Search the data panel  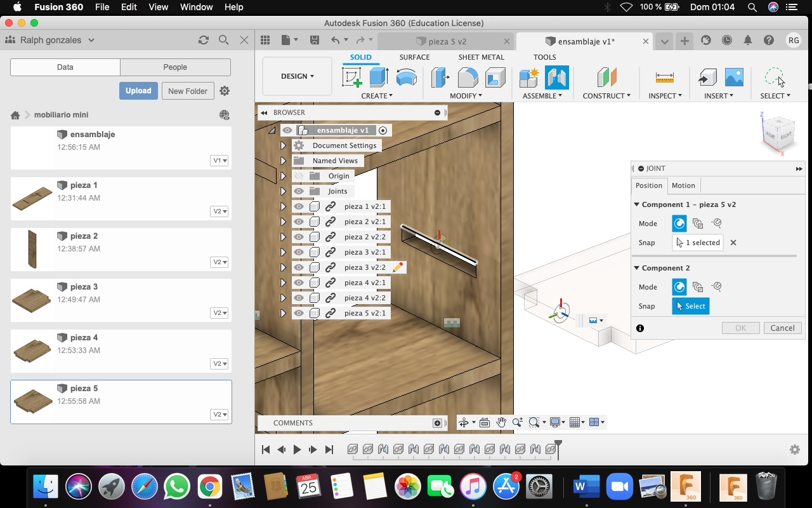coord(223,40)
